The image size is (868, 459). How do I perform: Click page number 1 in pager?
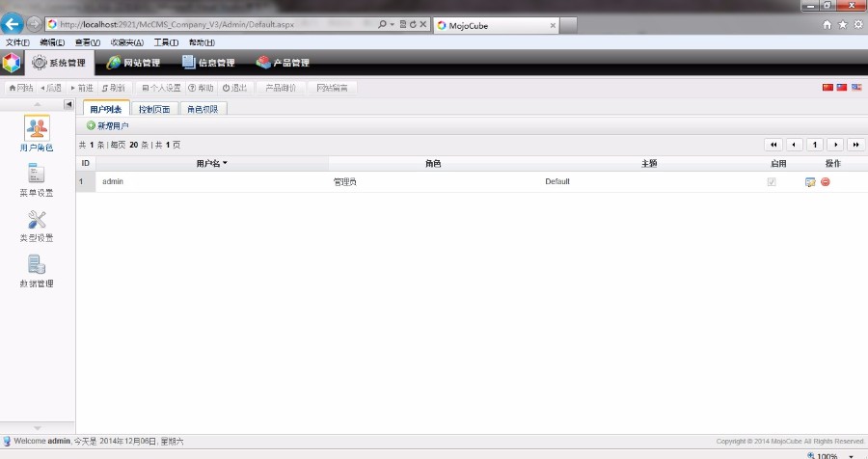click(x=815, y=145)
